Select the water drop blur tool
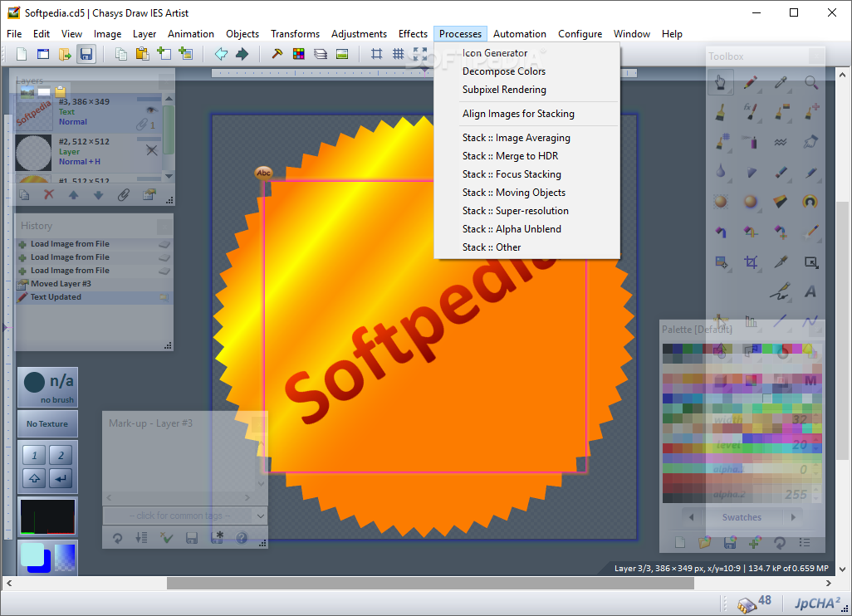The image size is (852, 616). coord(721,172)
